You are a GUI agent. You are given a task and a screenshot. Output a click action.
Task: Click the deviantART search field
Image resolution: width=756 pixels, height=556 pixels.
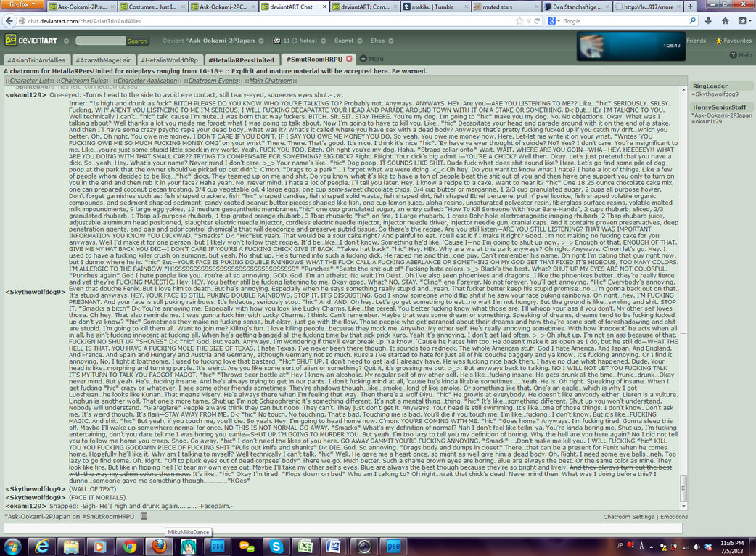[100, 41]
